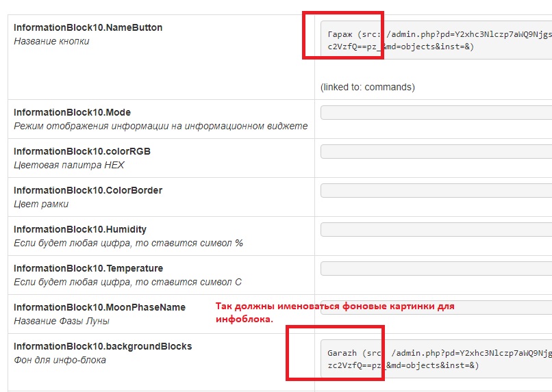Select the InformationBlock10.Humidity property name
Screen dimensions: 552x392
pyautogui.click(x=80, y=229)
